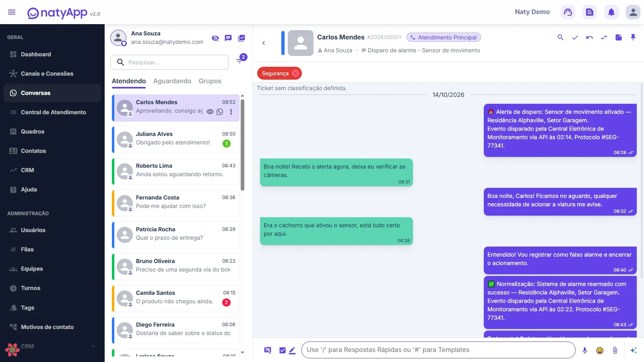Attach a file with the paperclip icon
Viewport: 644px width, 362px height.
615,350
